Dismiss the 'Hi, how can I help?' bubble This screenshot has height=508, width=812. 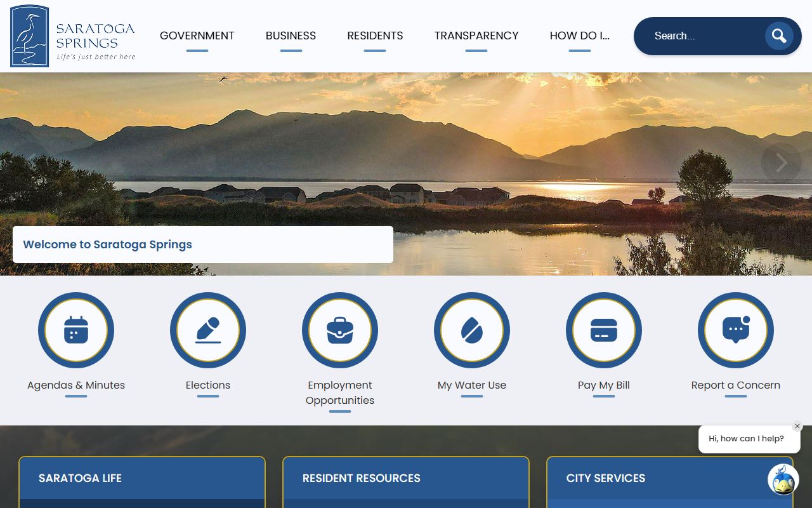[x=797, y=427]
